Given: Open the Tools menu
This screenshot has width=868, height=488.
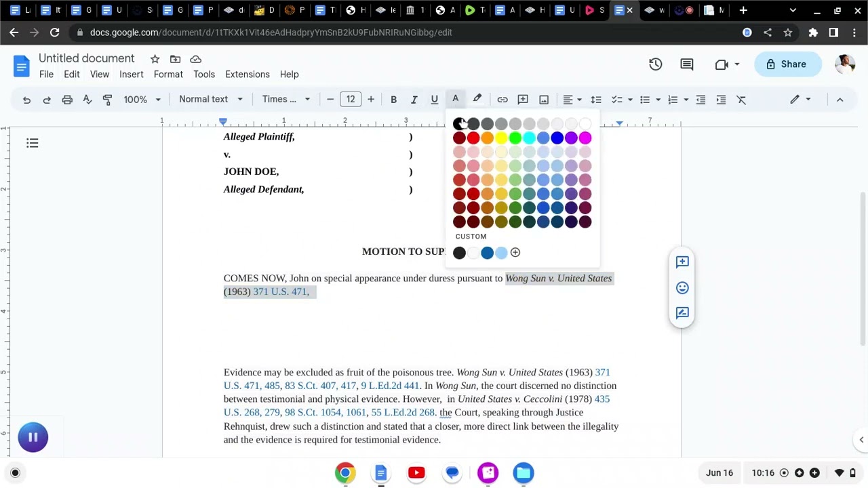Looking at the screenshot, I should [x=204, y=75].
